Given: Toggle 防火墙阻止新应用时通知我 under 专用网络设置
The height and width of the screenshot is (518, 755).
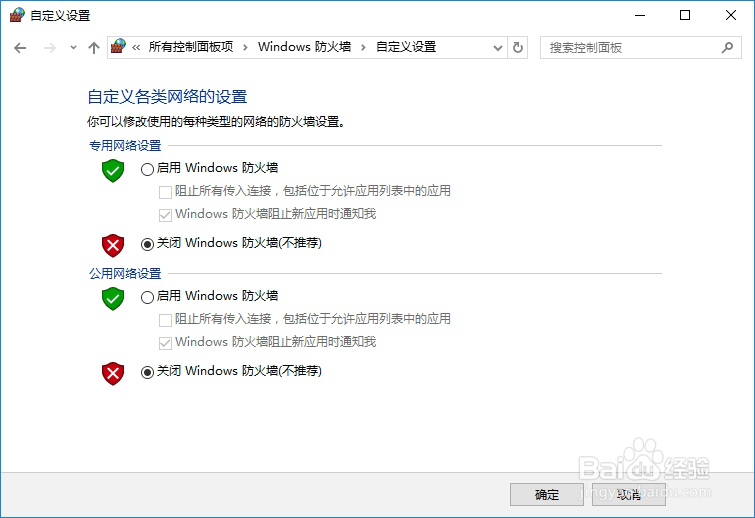Looking at the screenshot, I should click(165, 215).
